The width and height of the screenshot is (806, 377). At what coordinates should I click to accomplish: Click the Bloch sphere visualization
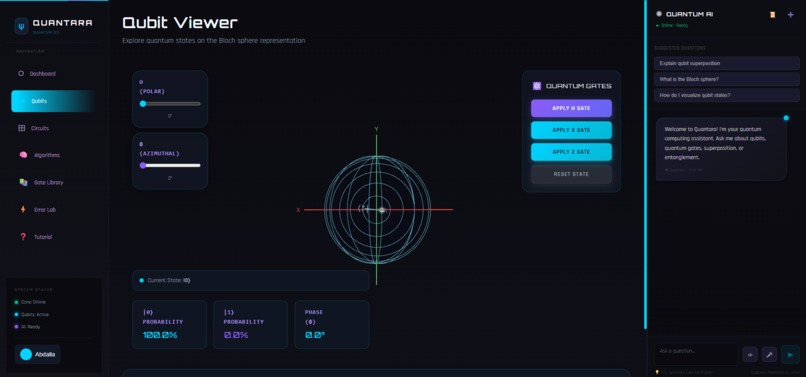[377, 209]
